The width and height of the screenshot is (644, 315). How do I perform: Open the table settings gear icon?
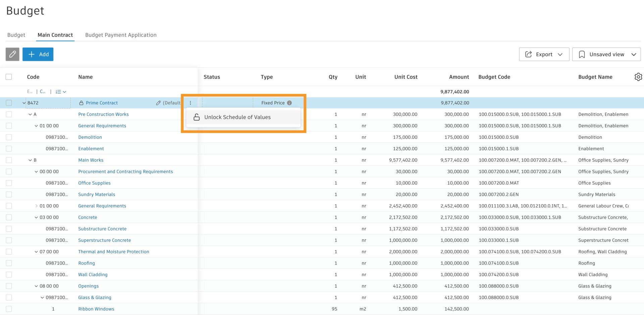[638, 77]
